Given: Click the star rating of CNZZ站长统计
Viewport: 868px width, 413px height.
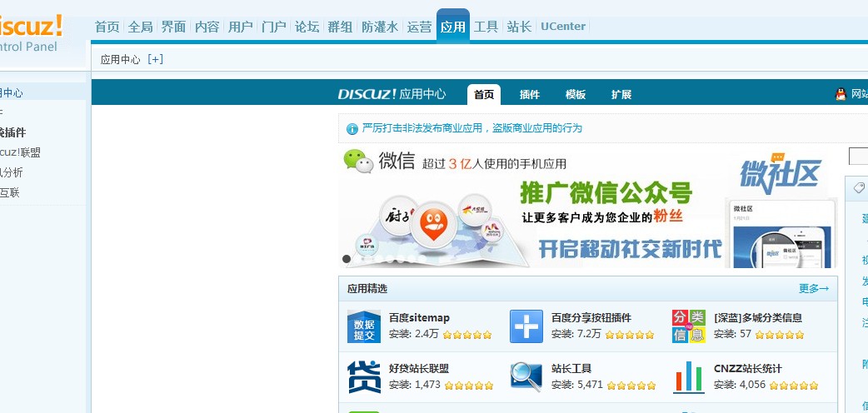Looking at the screenshot, I should pos(793,386).
